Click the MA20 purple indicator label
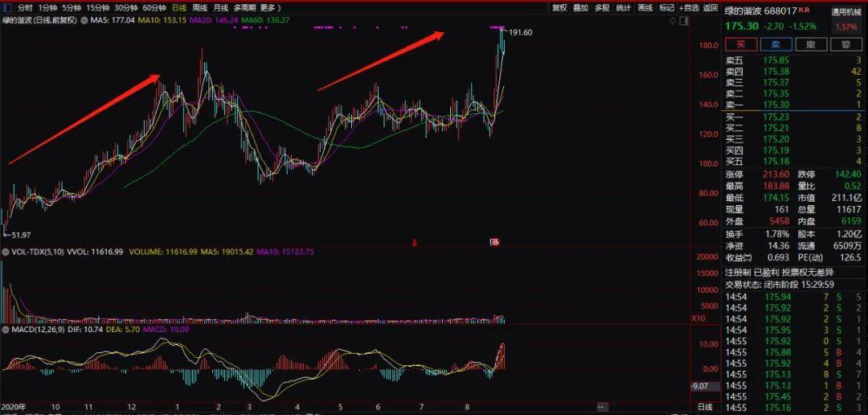 point(214,20)
